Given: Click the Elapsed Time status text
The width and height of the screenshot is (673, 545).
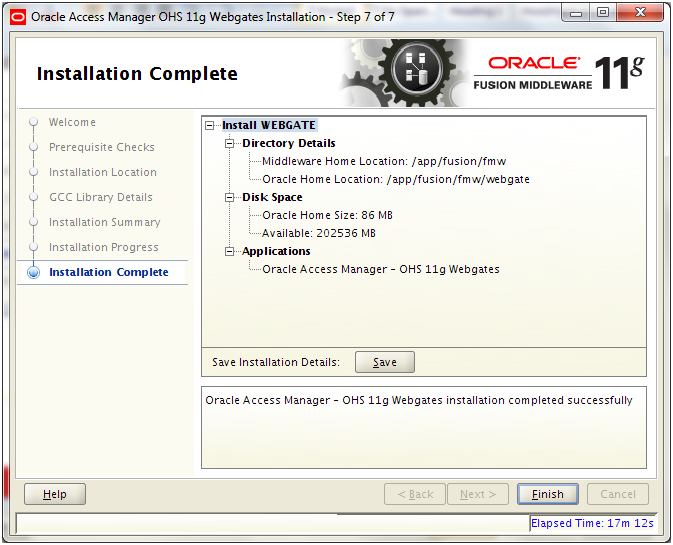Looking at the screenshot, I should pyautogui.click(x=592, y=523).
